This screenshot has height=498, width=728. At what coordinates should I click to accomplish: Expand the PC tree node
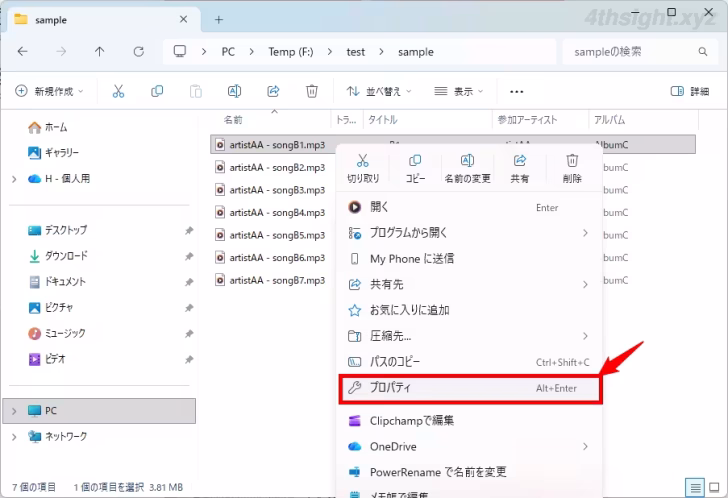(x=14, y=411)
